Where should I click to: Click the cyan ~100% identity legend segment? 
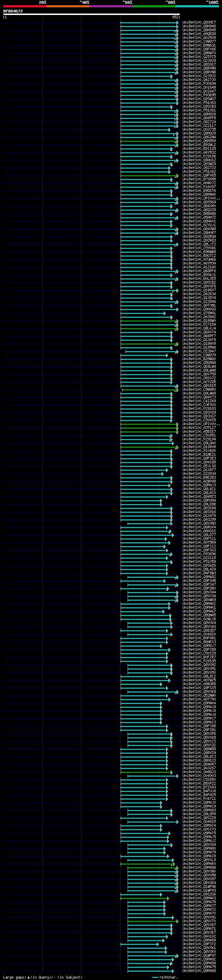pyautogui.click(x=197, y=7)
